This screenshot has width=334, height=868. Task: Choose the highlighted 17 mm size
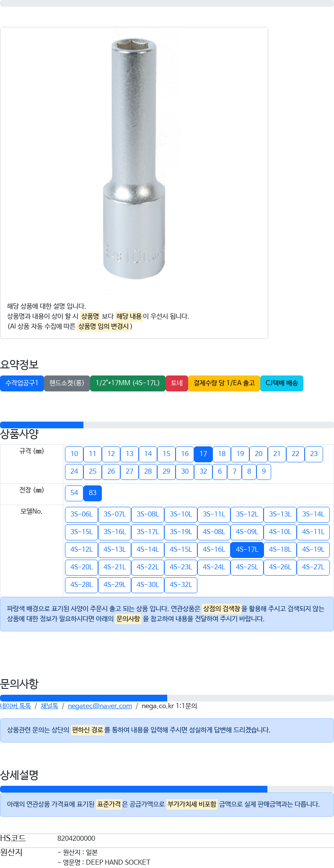pyautogui.click(x=203, y=454)
